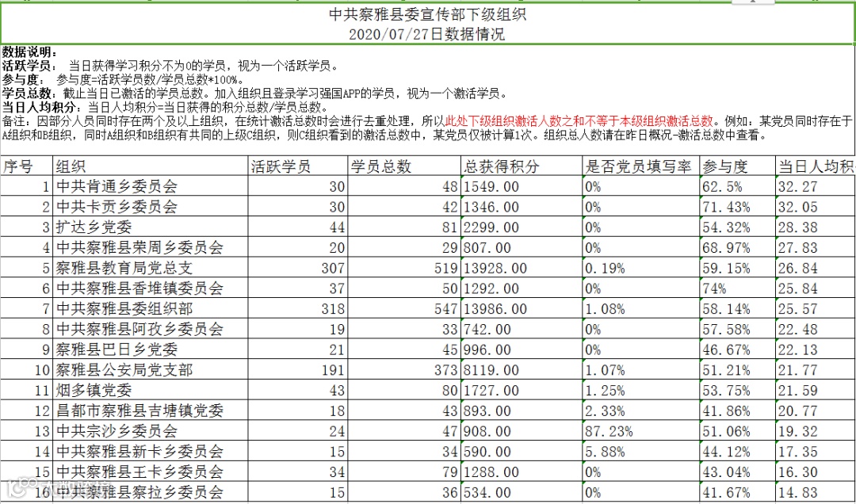Click the per-capita points cell 19.32

point(816,431)
